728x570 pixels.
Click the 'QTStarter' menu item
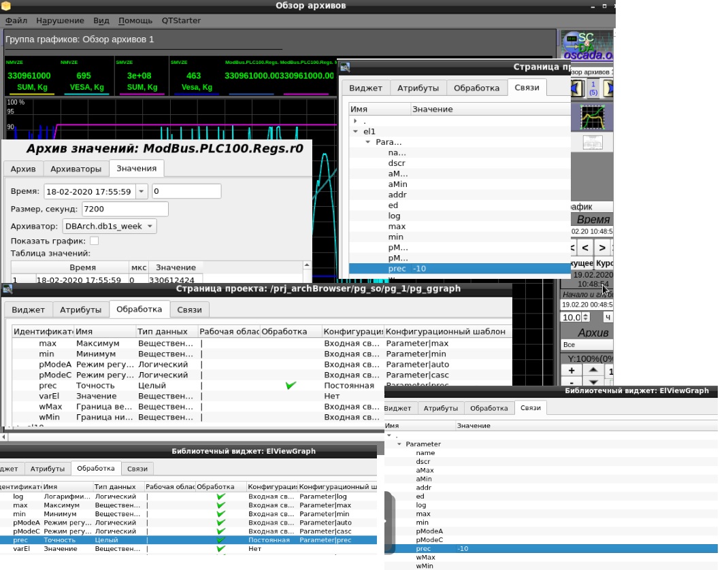coord(181,20)
